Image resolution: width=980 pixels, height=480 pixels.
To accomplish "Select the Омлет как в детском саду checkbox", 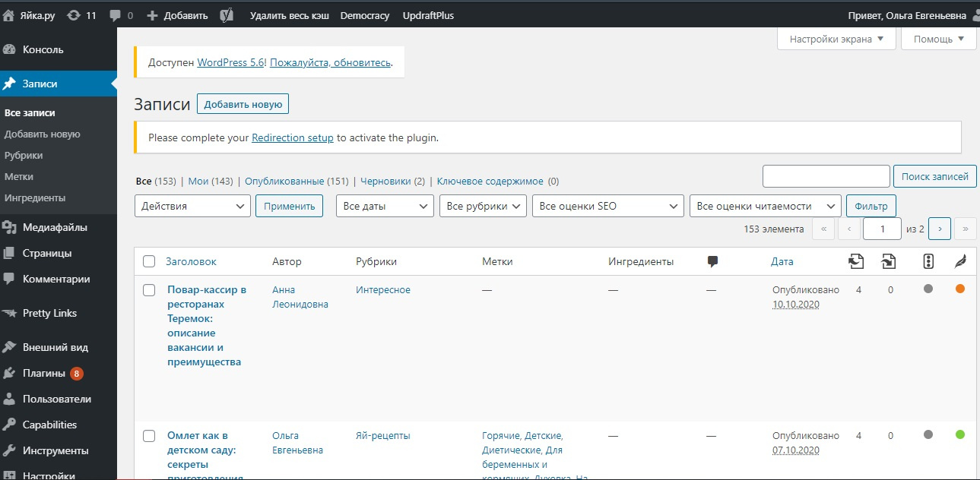I will click(149, 436).
